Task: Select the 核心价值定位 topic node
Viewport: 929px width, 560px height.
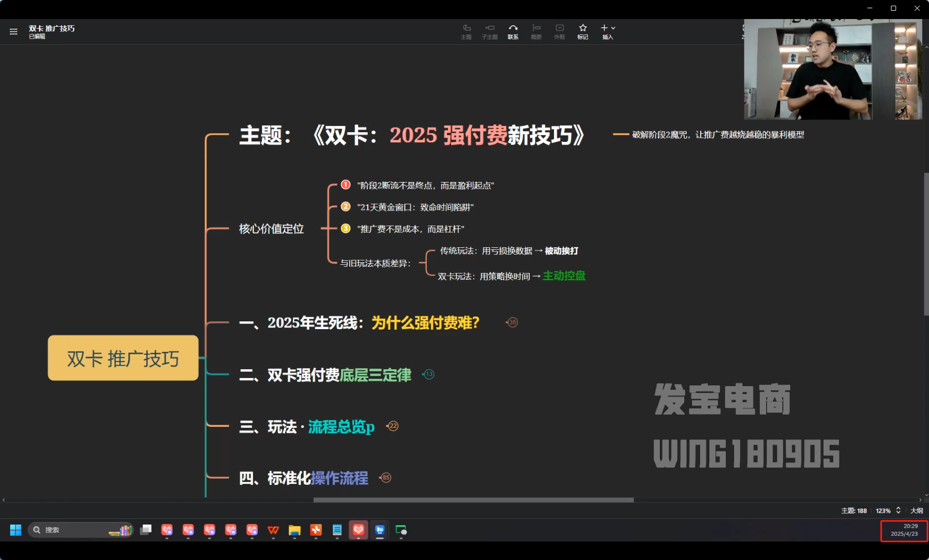Action: coord(271,229)
